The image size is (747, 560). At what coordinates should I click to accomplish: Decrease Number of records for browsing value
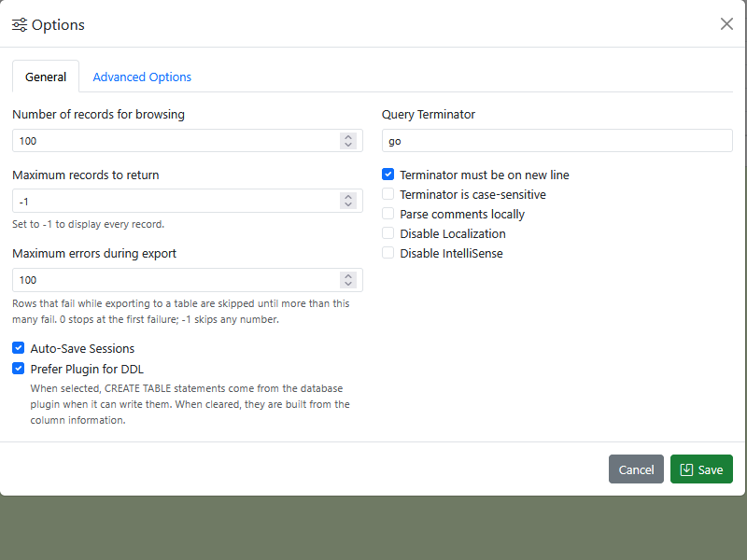(348, 145)
